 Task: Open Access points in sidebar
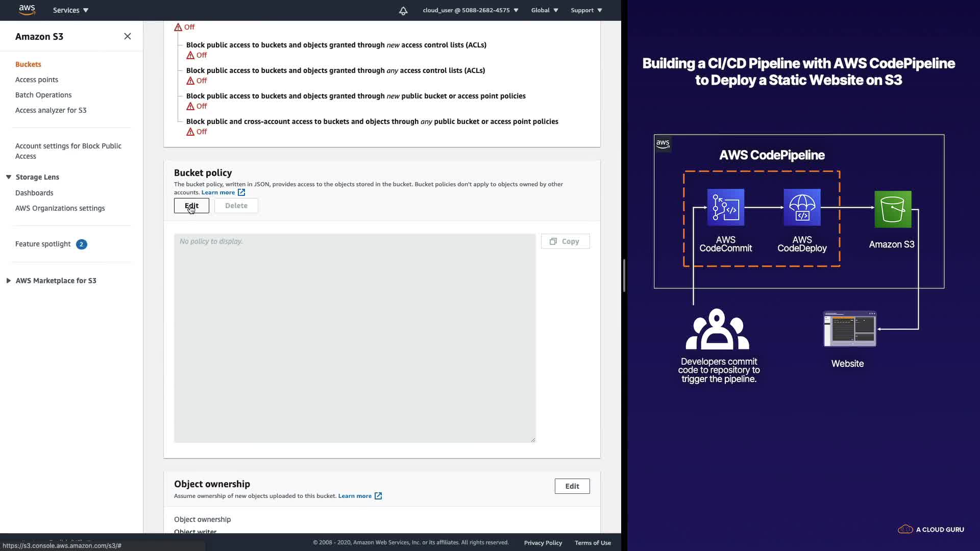click(x=37, y=80)
